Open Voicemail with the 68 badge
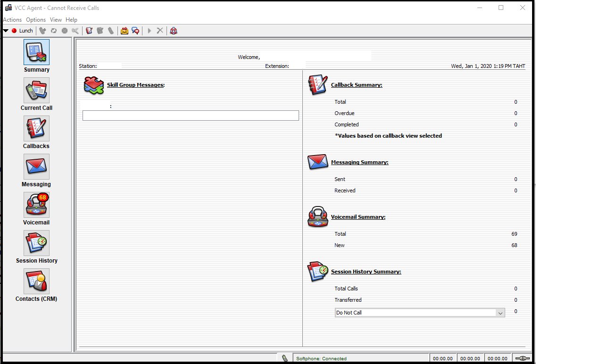The height and width of the screenshot is (364, 600). tap(36, 205)
